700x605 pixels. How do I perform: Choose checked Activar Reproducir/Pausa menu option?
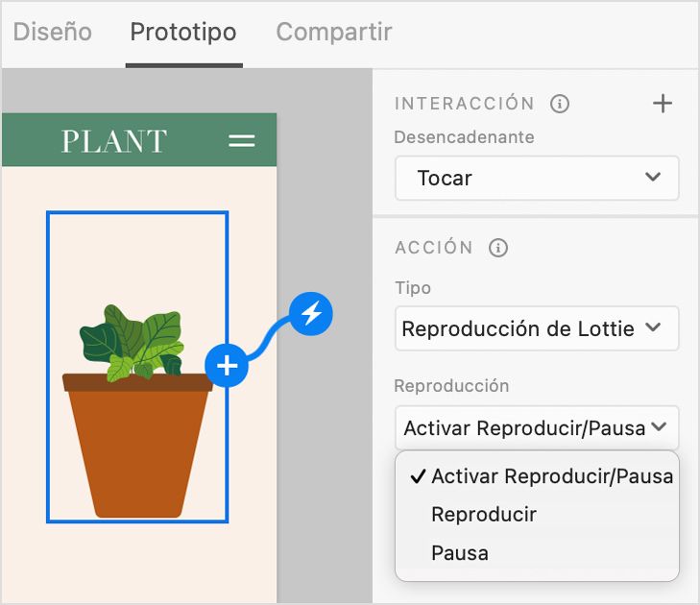click(x=537, y=476)
